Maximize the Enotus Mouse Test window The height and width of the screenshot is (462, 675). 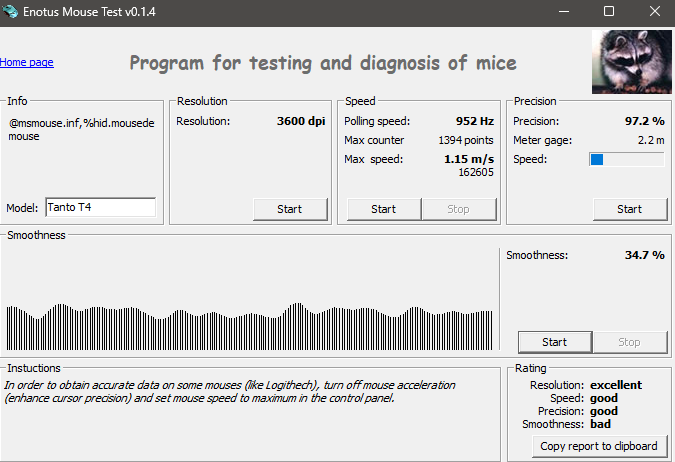[609, 11]
